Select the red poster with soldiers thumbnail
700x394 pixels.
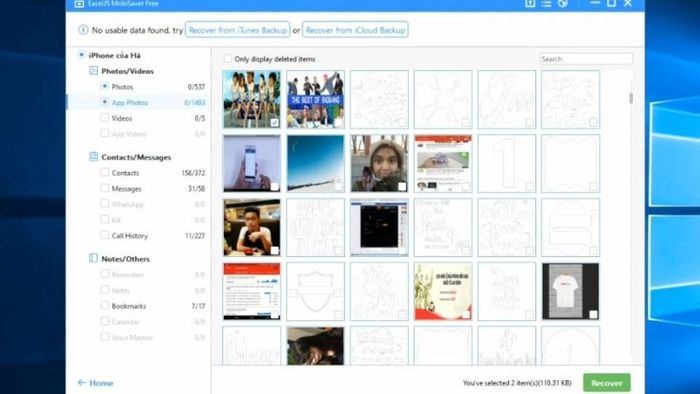tap(443, 291)
